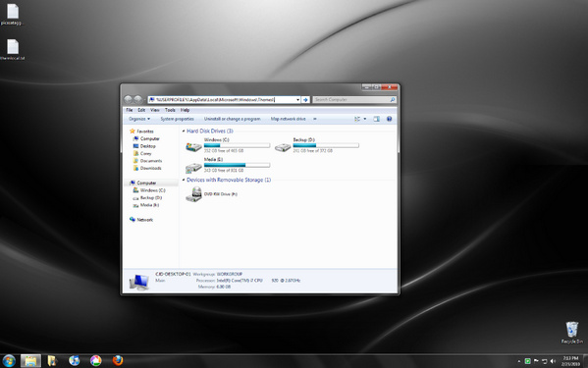This screenshot has height=368, width=588.
Task: Click Uninstall or change a program
Action: point(232,119)
